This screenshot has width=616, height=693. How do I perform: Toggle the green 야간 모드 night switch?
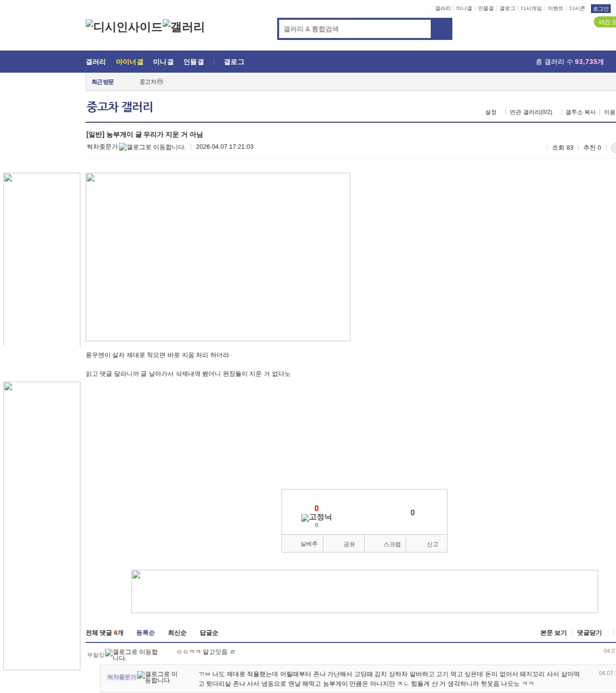[605, 22]
